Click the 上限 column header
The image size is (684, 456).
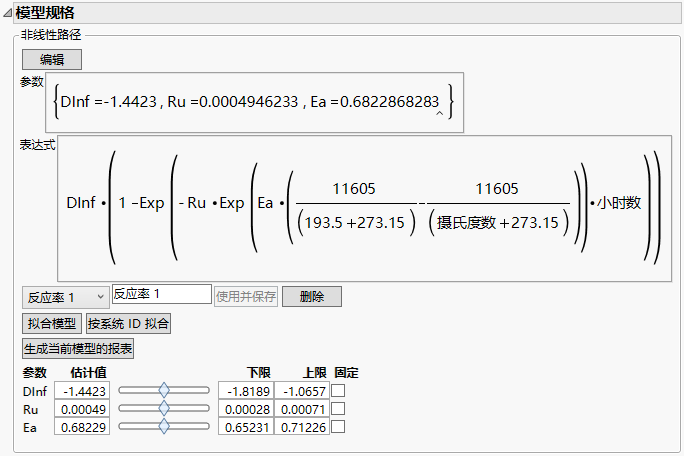pyautogui.click(x=315, y=373)
